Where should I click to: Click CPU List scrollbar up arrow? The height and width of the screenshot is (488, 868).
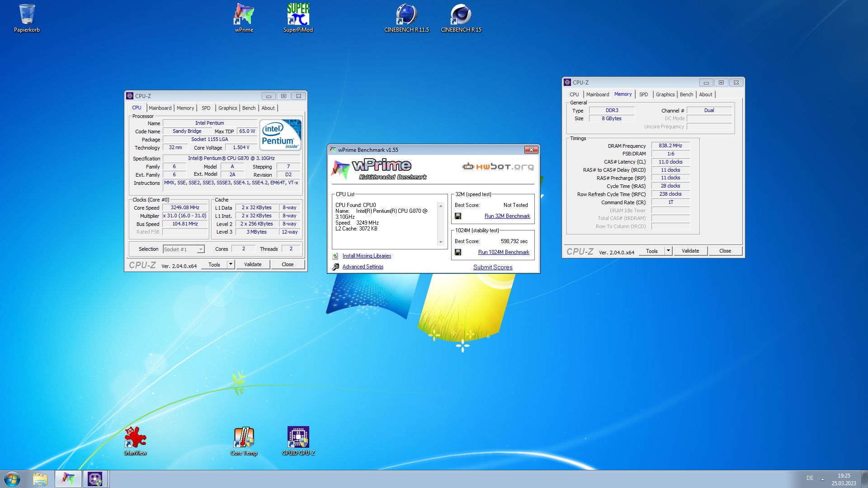point(441,206)
